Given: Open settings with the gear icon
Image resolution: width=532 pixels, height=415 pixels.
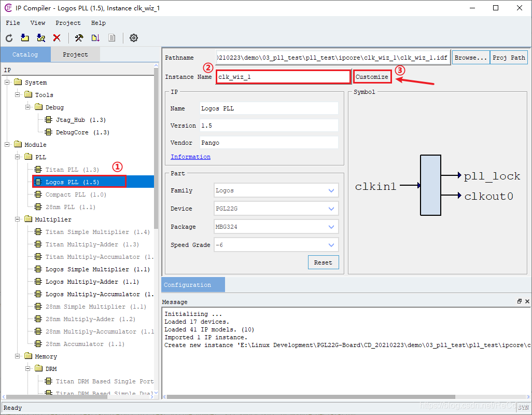Looking at the screenshot, I should click(134, 38).
